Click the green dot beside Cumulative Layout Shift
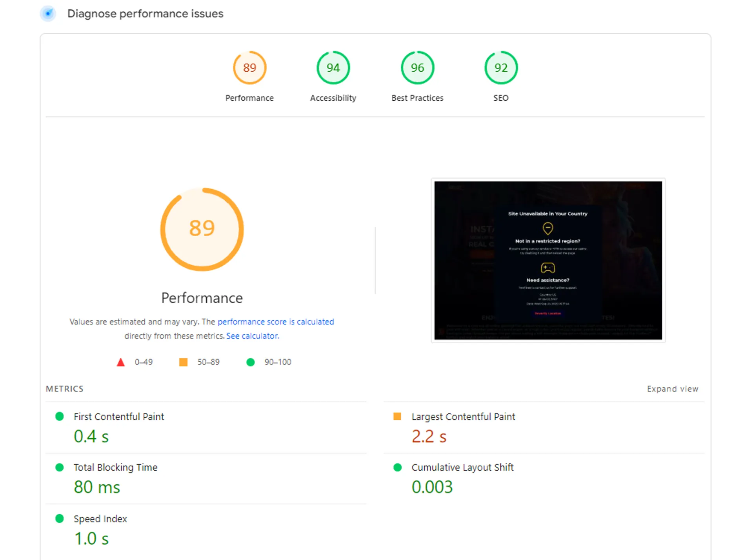 (x=397, y=467)
